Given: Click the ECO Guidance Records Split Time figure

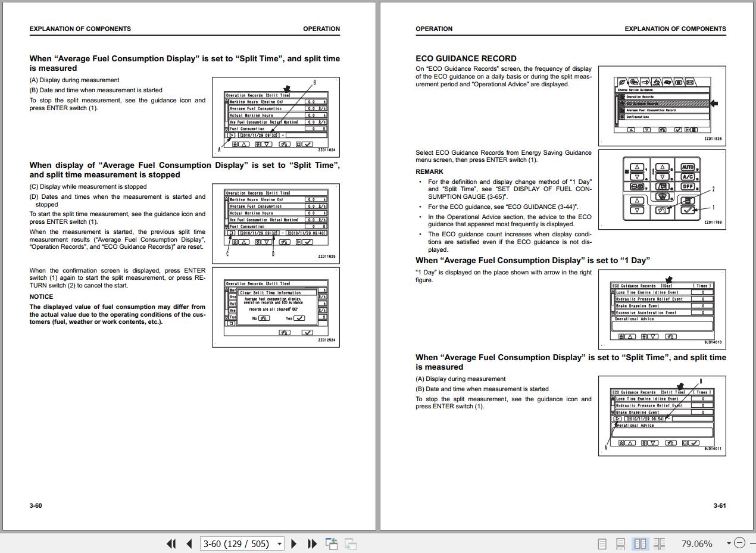Looking at the screenshot, I should (x=662, y=415).
